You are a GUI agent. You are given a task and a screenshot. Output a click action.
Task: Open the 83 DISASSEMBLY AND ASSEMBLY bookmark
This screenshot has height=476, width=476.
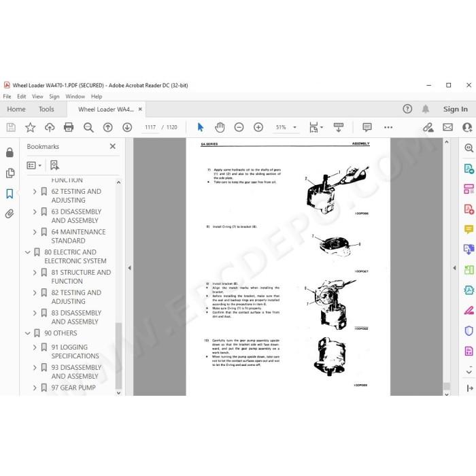(75, 318)
